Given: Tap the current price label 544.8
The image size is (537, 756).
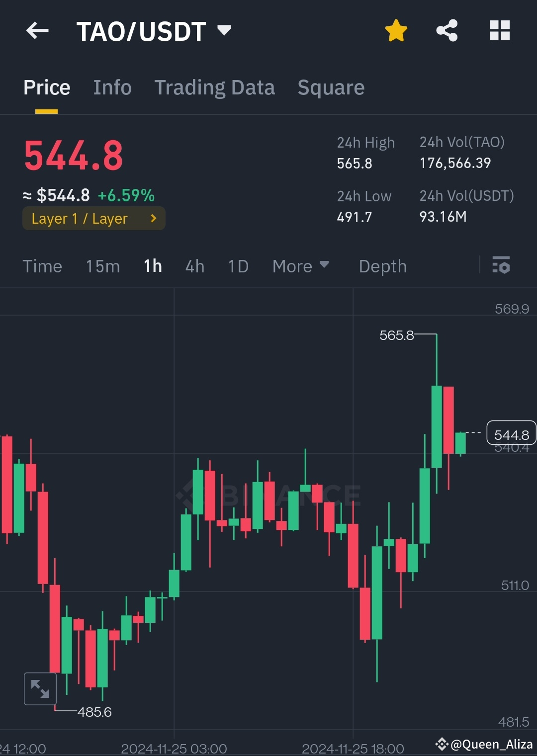Looking at the screenshot, I should (511, 433).
